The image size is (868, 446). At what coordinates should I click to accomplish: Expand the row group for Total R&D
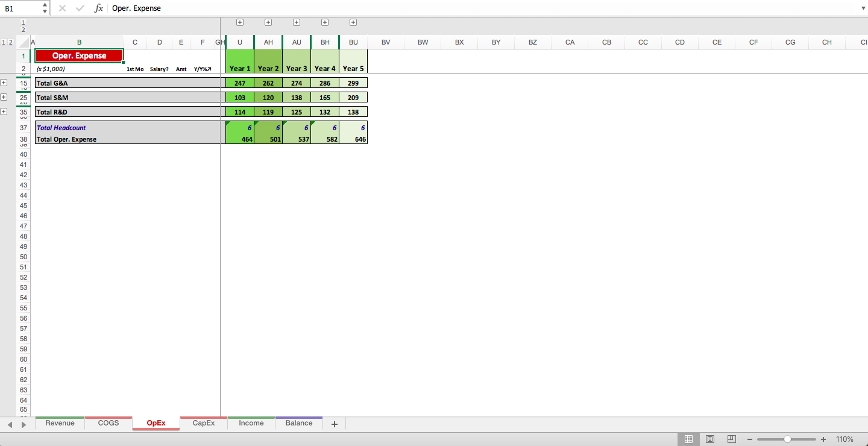(4, 111)
